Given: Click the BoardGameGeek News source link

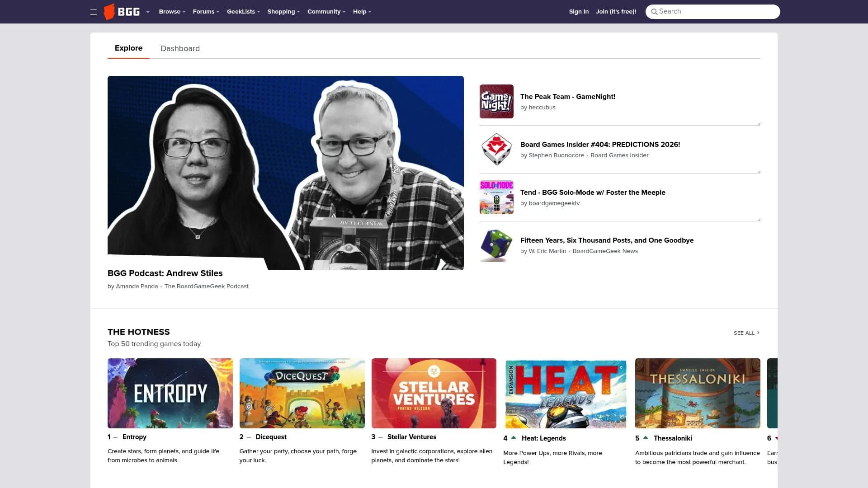Looking at the screenshot, I should [x=605, y=251].
